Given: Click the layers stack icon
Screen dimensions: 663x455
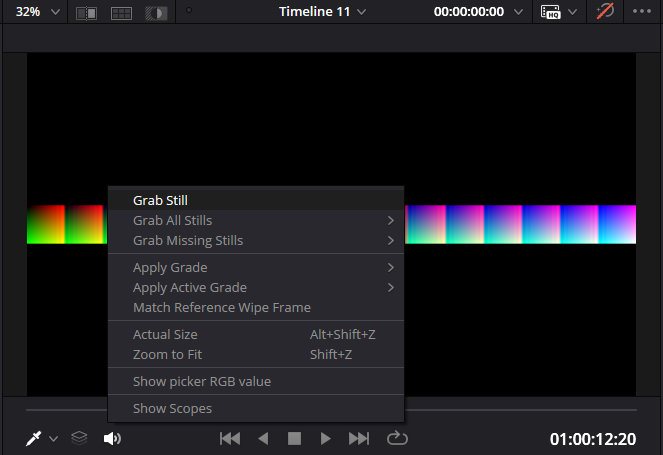Looking at the screenshot, I should 79,438.
